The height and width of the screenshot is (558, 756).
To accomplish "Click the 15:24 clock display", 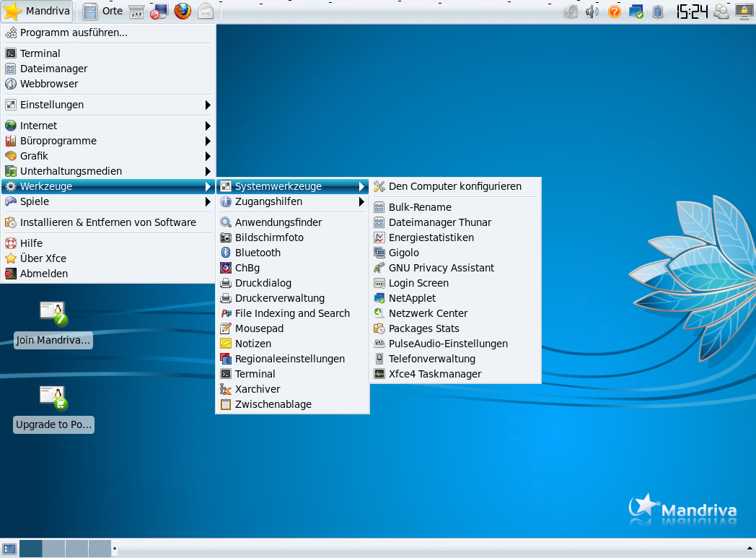I will (691, 12).
